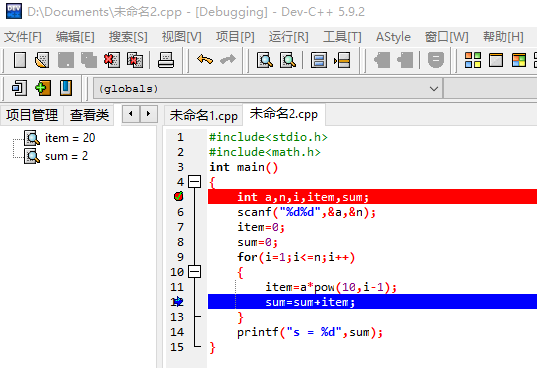Click the int main() line
This screenshot has height=368, width=537.
(x=243, y=167)
